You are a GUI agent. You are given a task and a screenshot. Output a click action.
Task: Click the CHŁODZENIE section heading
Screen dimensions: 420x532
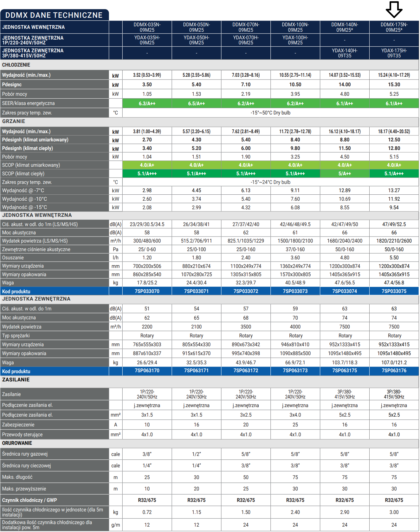point(16,65)
